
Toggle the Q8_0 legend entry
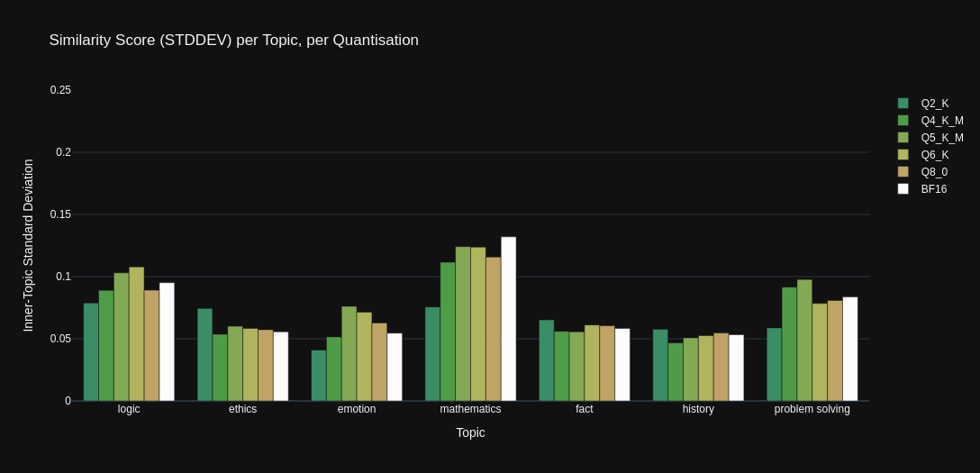click(923, 172)
